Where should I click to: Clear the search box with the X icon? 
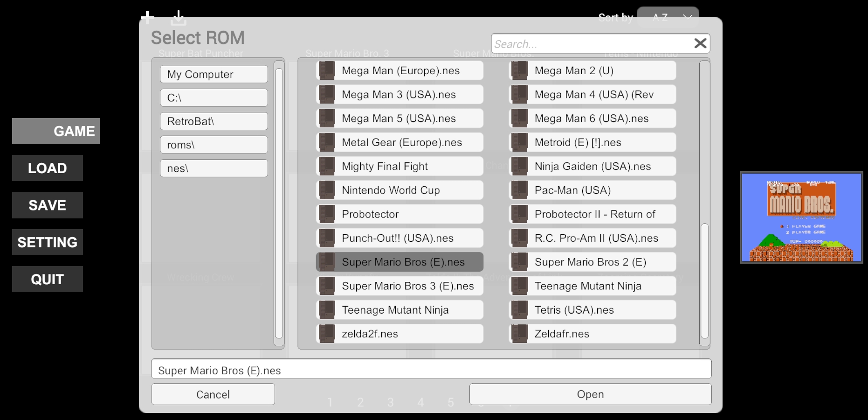coord(700,44)
